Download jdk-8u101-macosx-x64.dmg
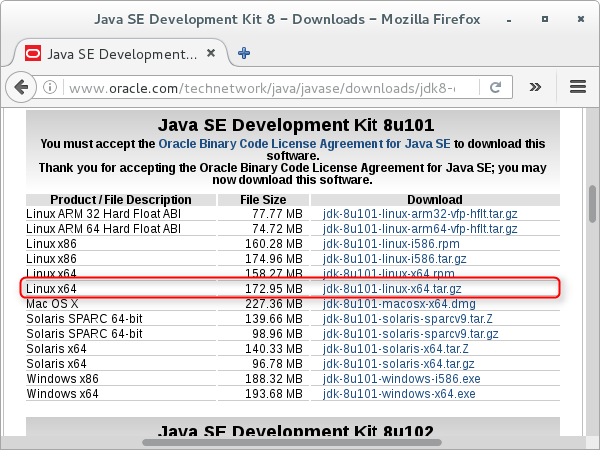 point(399,304)
